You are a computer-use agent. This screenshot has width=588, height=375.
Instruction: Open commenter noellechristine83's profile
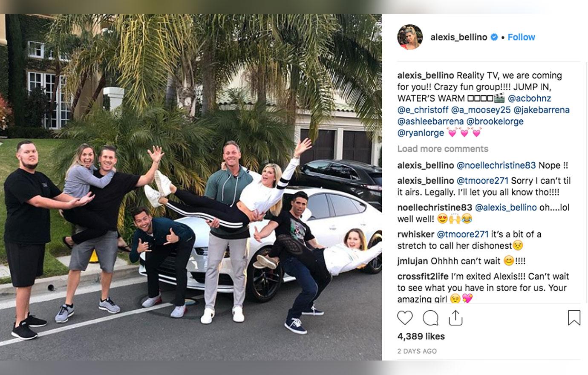435,208
